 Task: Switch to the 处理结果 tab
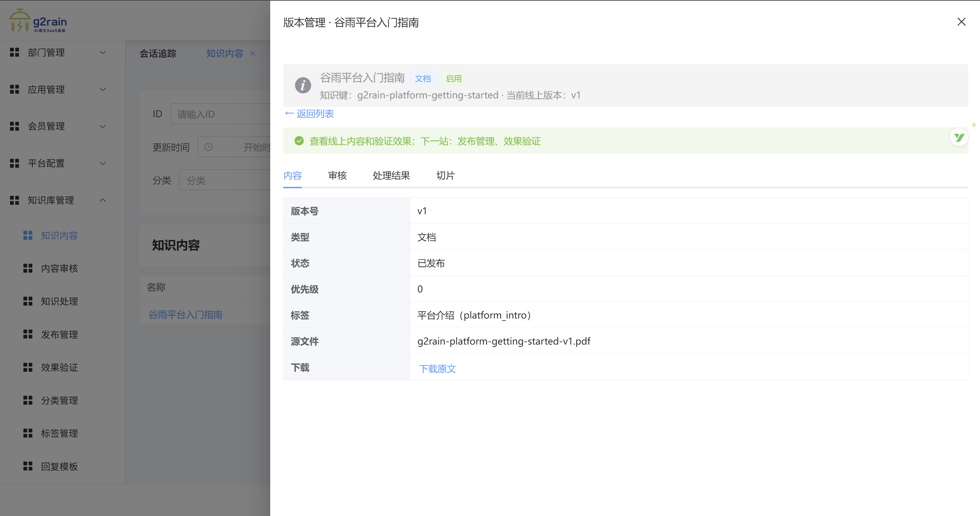392,176
